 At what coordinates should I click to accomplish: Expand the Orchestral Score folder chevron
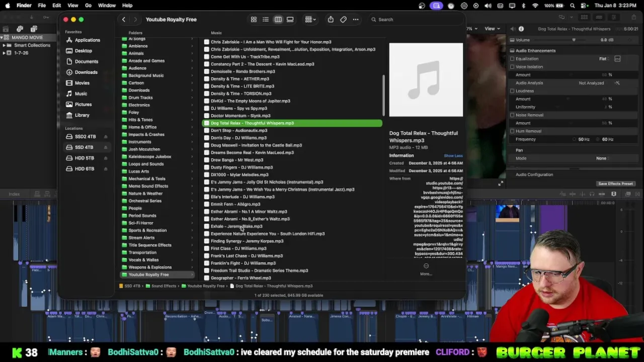pos(192,201)
